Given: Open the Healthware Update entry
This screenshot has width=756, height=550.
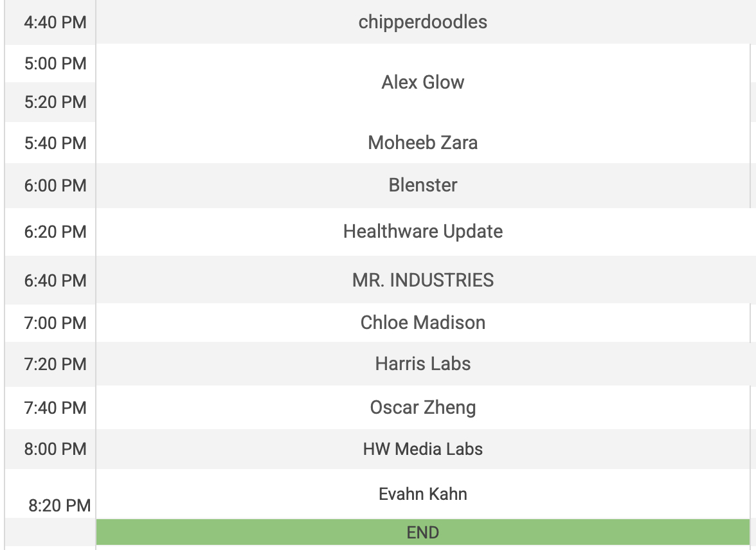Looking at the screenshot, I should [423, 231].
